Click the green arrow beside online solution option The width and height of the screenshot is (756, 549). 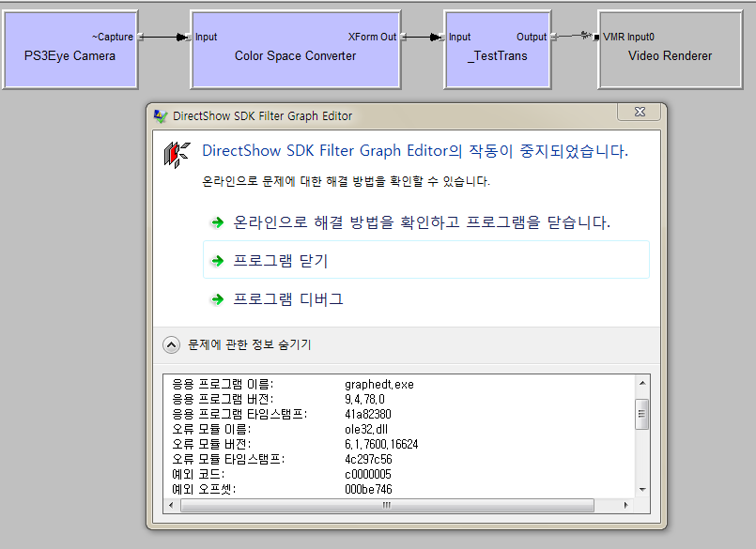click(x=217, y=222)
